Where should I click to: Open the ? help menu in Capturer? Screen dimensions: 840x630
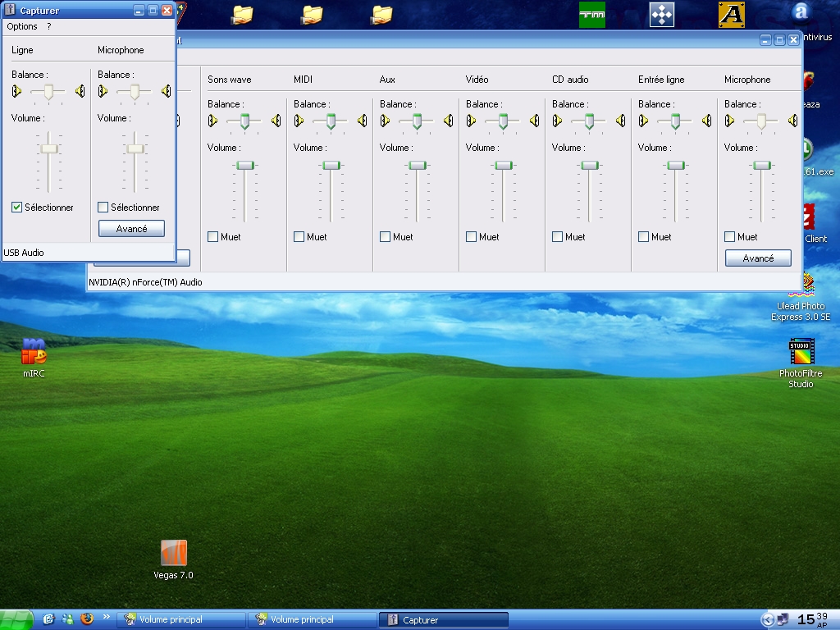pos(48,26)
